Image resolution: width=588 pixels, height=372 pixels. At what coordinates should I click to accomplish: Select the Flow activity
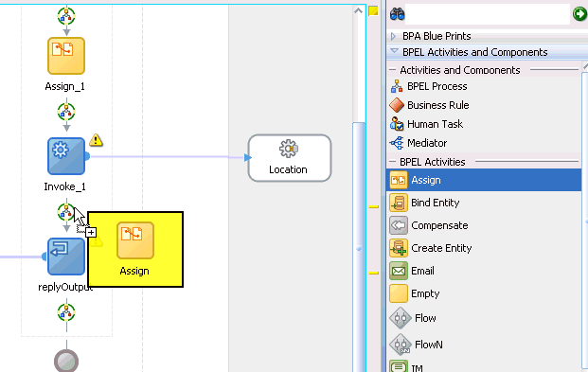pos(413,318)
